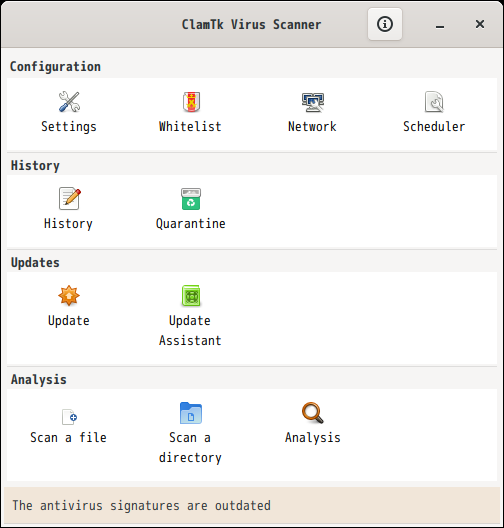This screenshot has width=504, height=528.
Task: Open the Network computers icon
Action: tap(313, 102)
